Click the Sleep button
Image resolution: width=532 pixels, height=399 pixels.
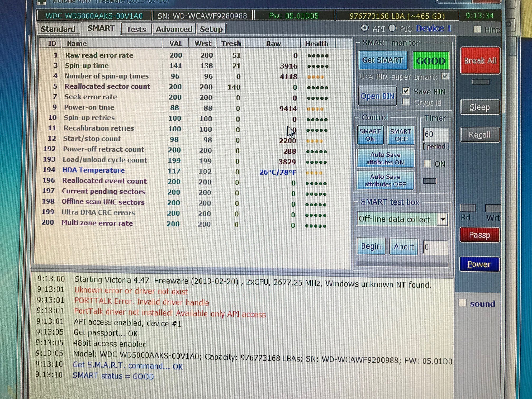480,107
